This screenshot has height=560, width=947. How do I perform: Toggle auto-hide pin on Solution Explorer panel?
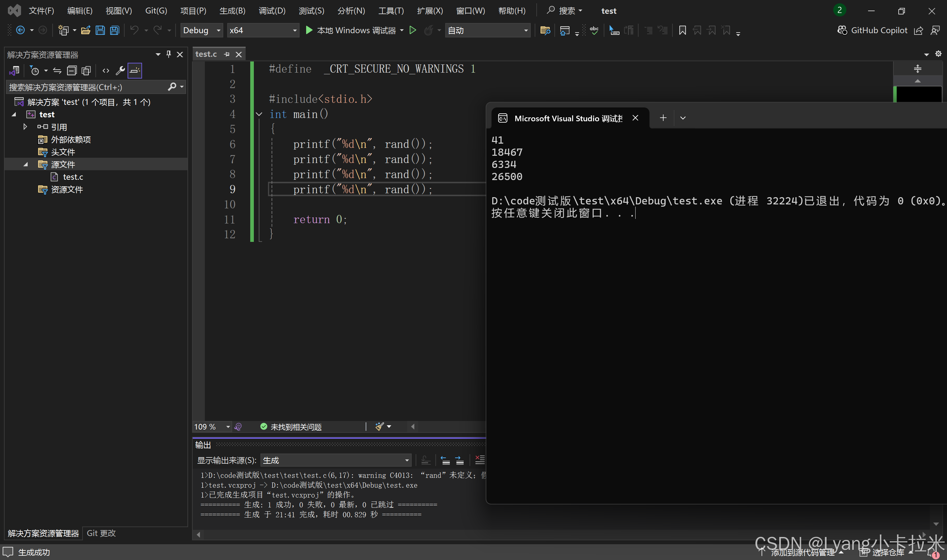(169, 54)
